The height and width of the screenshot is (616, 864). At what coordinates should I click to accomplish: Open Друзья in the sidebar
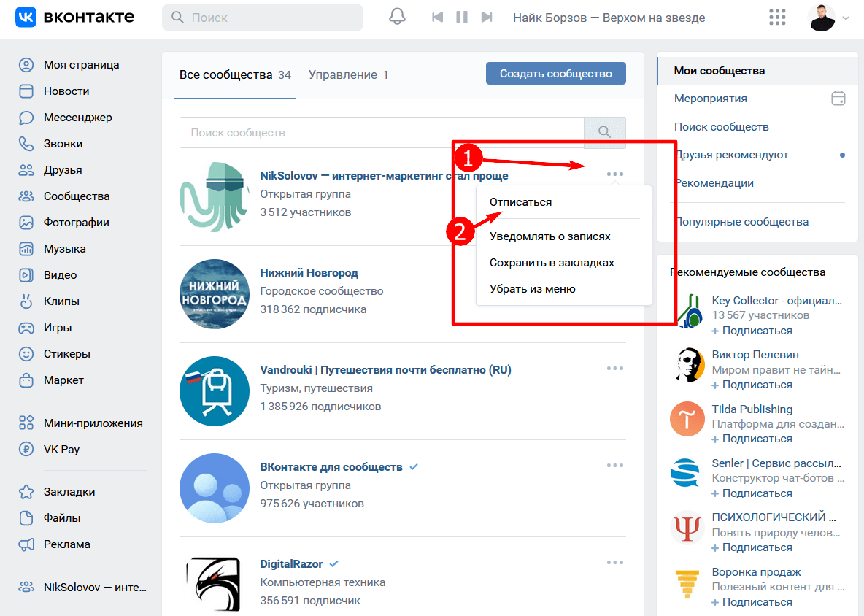63,170
